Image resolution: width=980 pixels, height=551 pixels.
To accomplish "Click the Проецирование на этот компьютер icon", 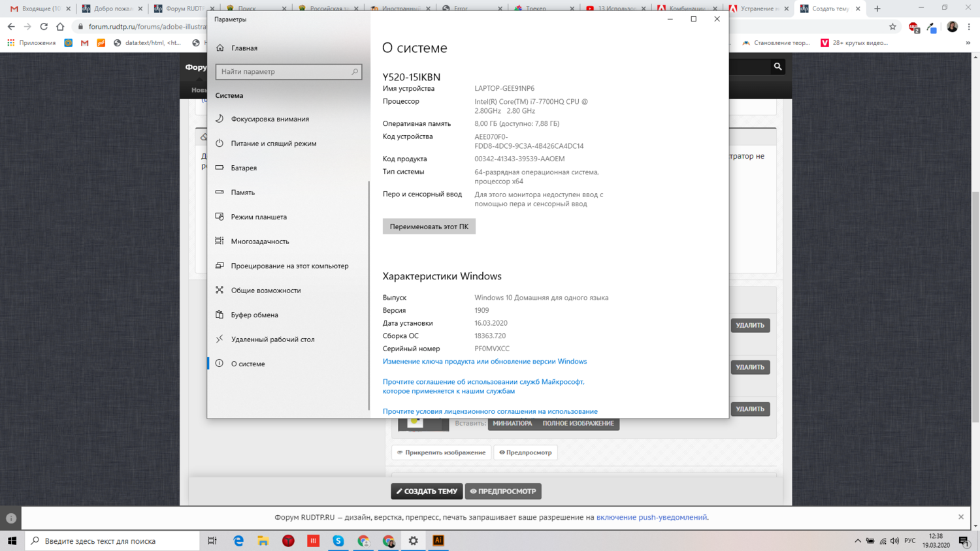I will 220,266.
